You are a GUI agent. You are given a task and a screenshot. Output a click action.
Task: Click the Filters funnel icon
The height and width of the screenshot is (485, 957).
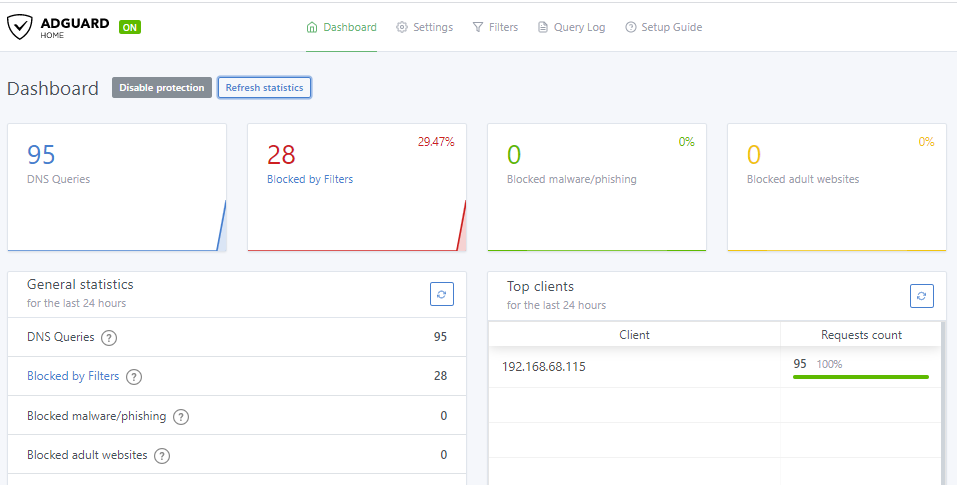(x=478, y=27)
